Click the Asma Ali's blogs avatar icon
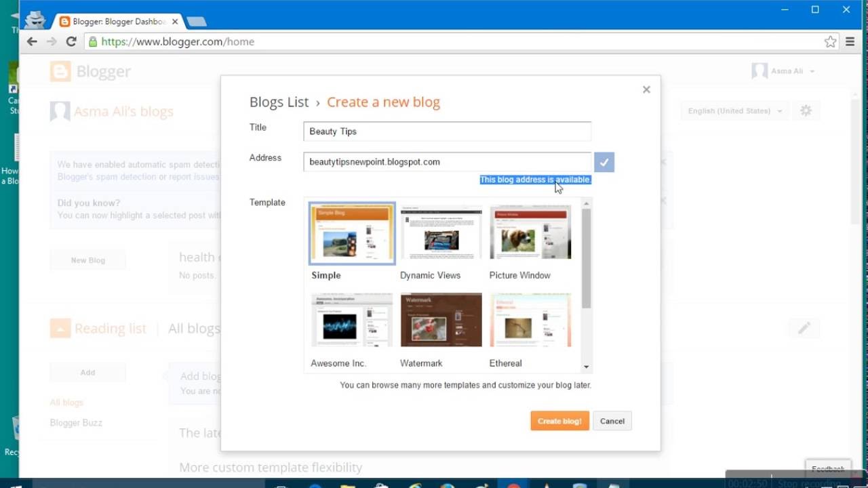The width and height of the screenshot is (868, 488). pyautogui.click(x=60, y=111)
